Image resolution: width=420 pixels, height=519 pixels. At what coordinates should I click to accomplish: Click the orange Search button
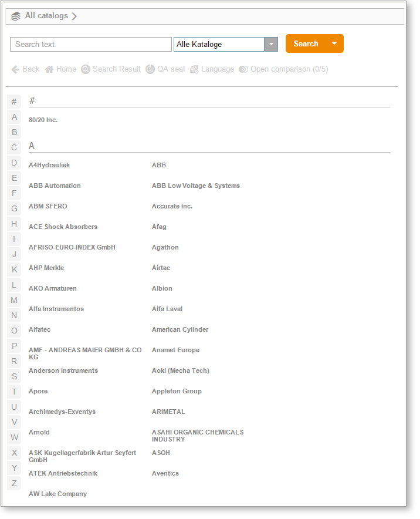tap(306, 43)
